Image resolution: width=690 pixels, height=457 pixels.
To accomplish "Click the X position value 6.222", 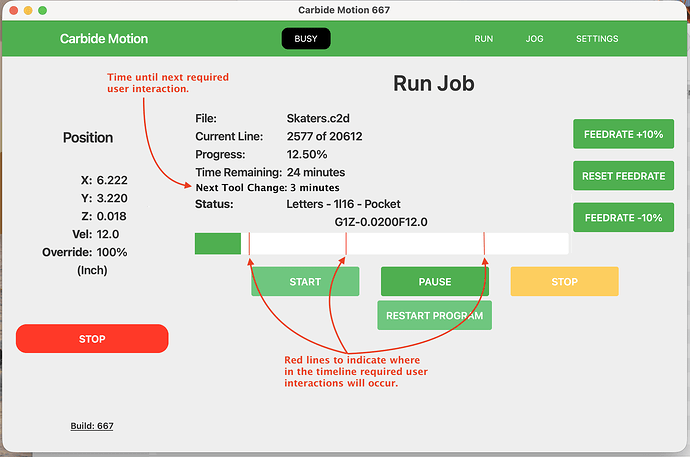I will tap(112, 180).
